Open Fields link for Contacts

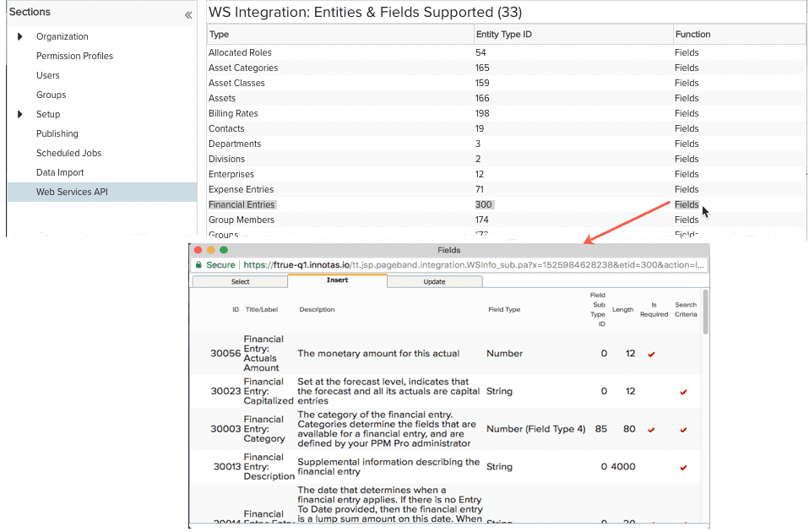coord(687,128)
